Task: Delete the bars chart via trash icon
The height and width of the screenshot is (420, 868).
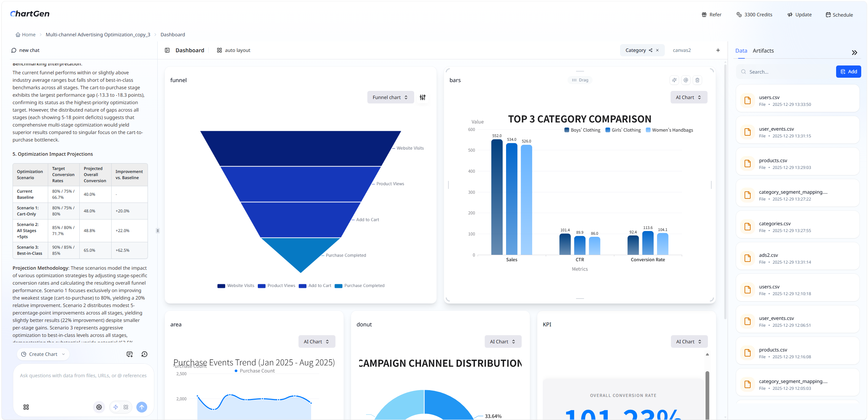Action: click(697, 80)
